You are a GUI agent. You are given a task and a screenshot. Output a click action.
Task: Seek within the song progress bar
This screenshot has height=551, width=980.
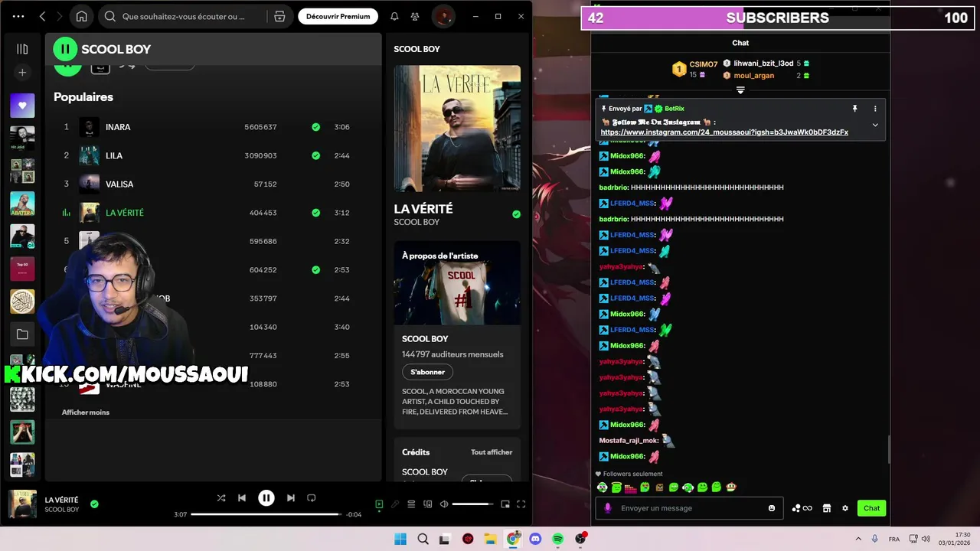pyautogui.click(x=265, y=514)
